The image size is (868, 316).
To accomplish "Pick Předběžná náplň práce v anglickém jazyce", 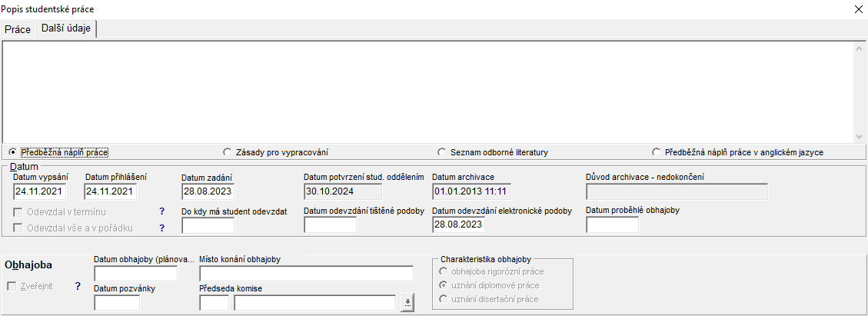I will pos(656,152).
